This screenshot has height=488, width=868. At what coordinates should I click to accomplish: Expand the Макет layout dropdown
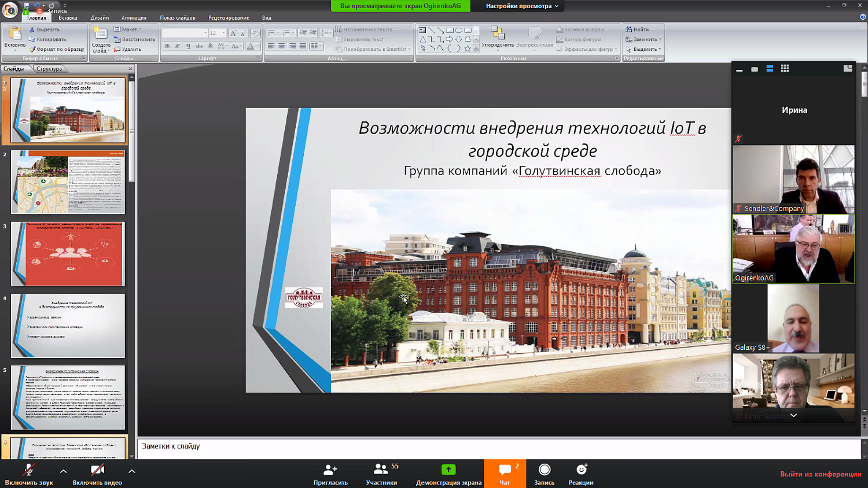point(128,29)
